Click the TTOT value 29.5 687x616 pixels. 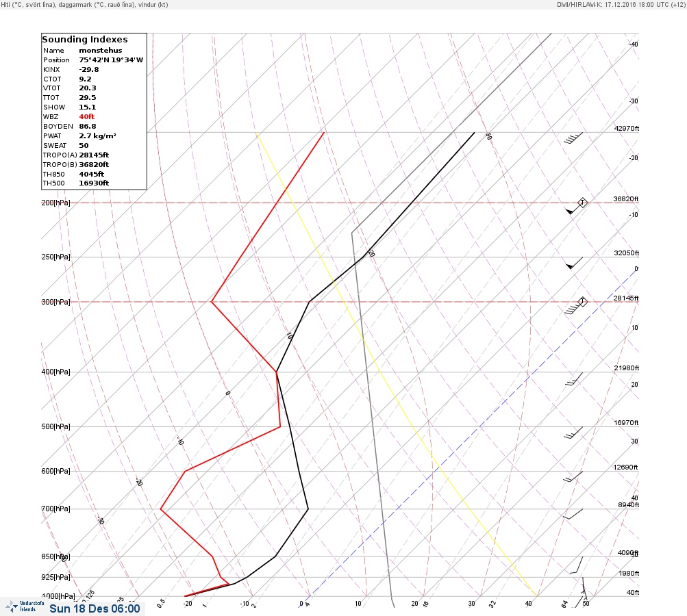coord(87,98)
